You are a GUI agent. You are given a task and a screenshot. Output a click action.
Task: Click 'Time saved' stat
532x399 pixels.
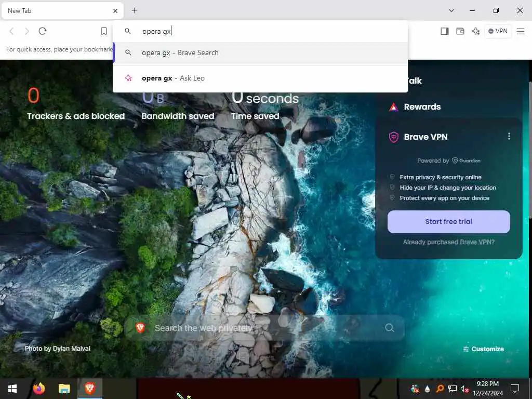point(255,116)
